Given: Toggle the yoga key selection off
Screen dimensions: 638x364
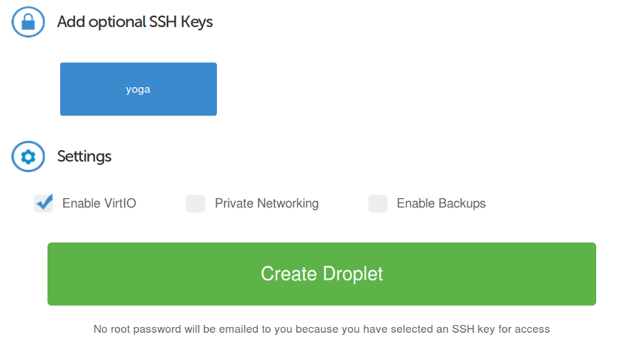Looking at the screenshot, I should tap(138, 89).
